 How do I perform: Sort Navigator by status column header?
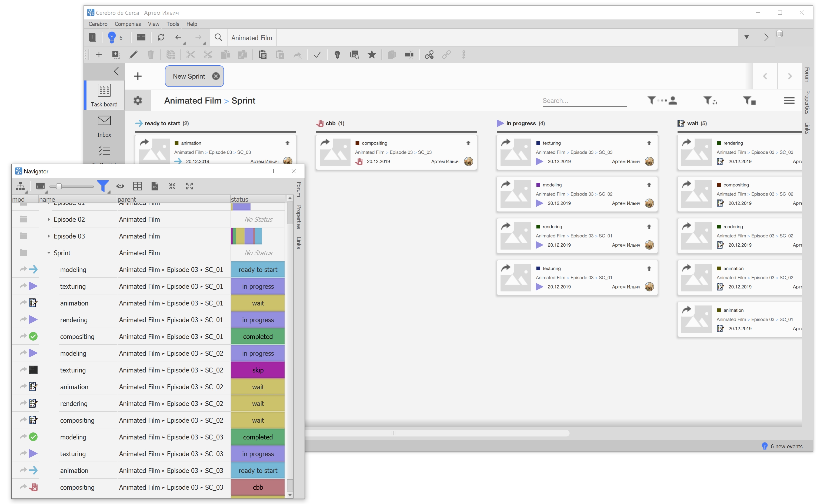tap(258, 199)
